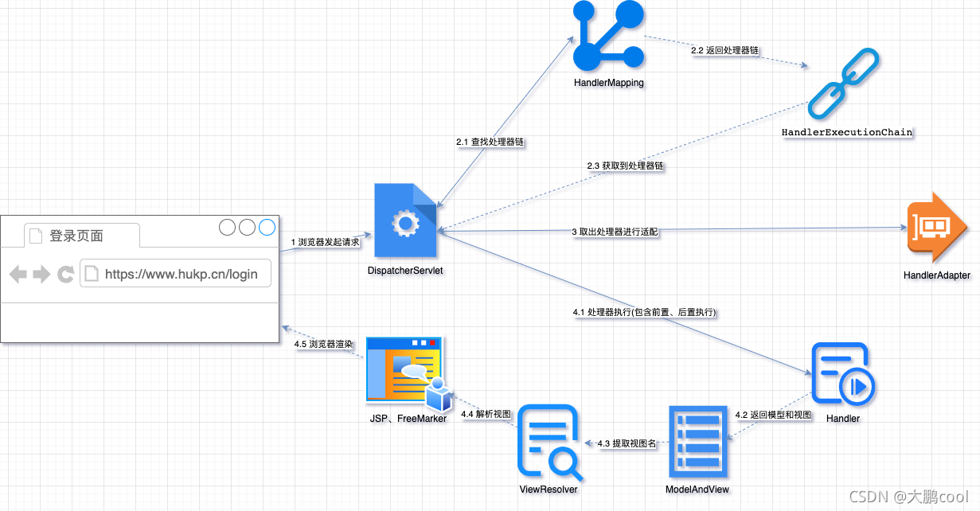Select the '2.1 查找处理器链' label
This screenshot has height=511, width=980.
(x=490, y=142)
